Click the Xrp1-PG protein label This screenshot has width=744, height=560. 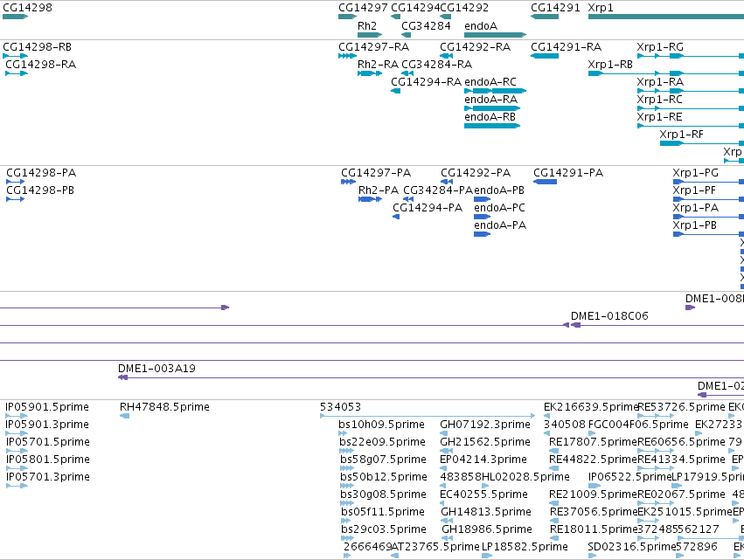pyautogui.click(x=696, y=173)
